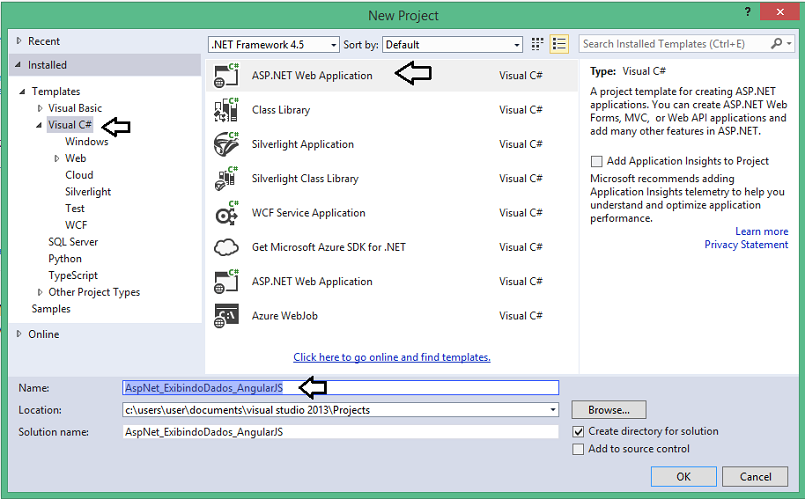Click the Cancel button
805x499 pixels.
point(755,476)
